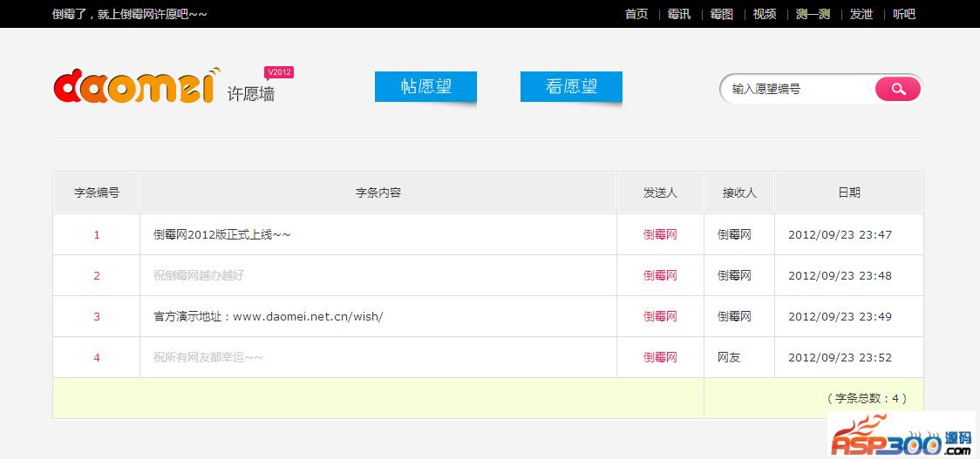Open wish number 1 link
The width and height of the screenshot is (980, 459).
(x=97, y=235)
